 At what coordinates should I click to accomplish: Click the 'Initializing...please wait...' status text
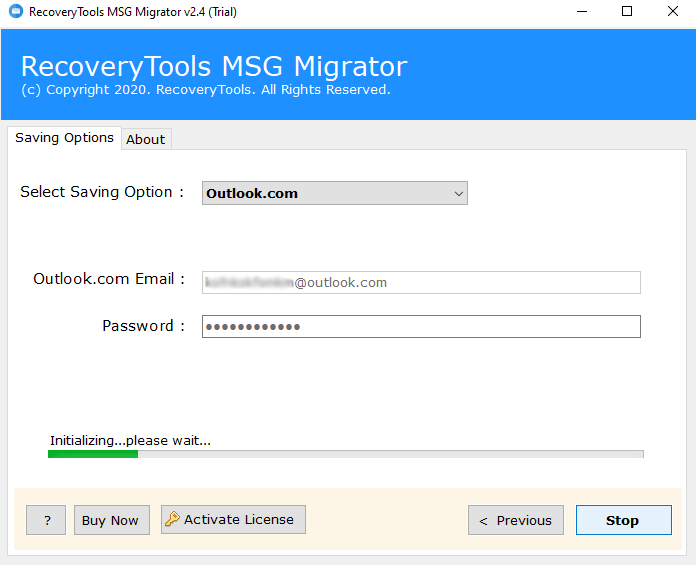pos(130,440)
